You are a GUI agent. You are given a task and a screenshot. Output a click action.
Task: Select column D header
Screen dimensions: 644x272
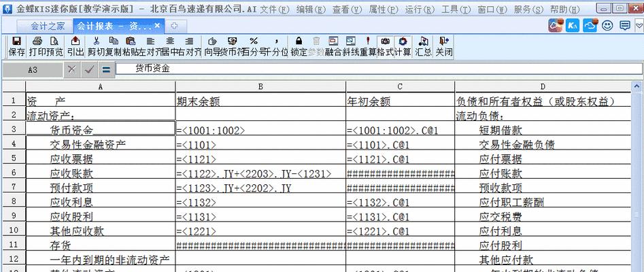(543, 86)
